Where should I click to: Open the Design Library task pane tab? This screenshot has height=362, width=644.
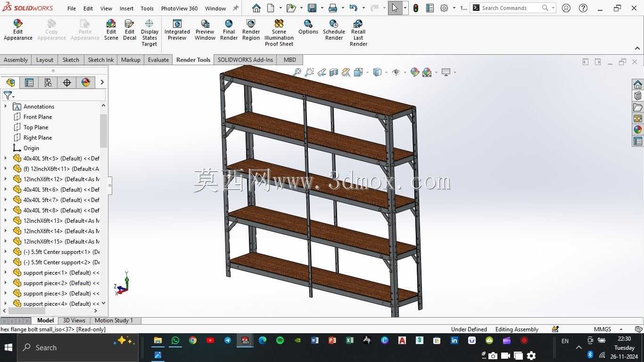[638, 96]
